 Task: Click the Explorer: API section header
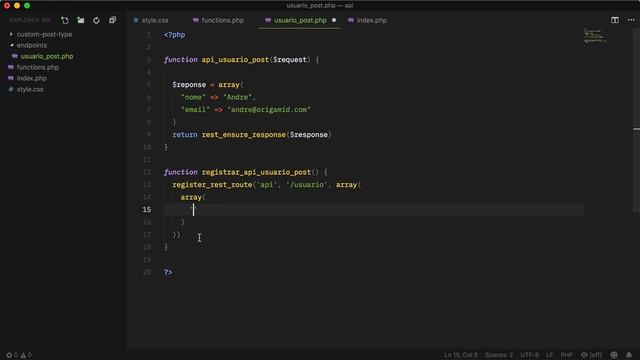click(30, 20)
